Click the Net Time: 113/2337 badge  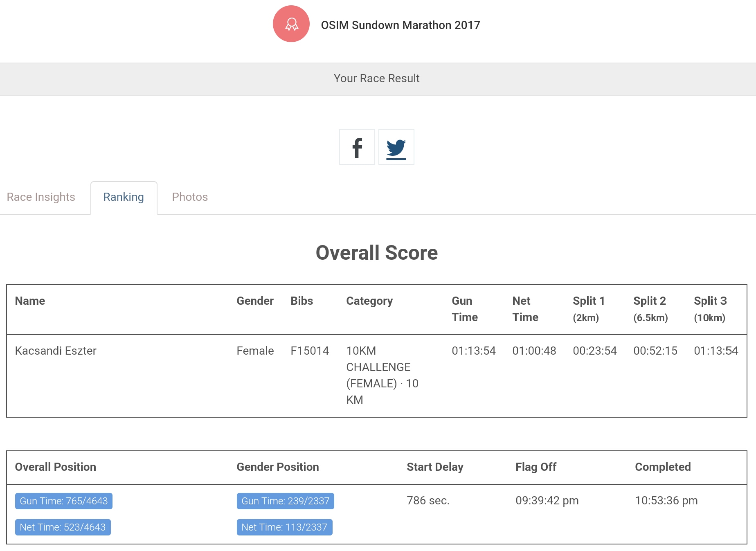pos(285,527)
